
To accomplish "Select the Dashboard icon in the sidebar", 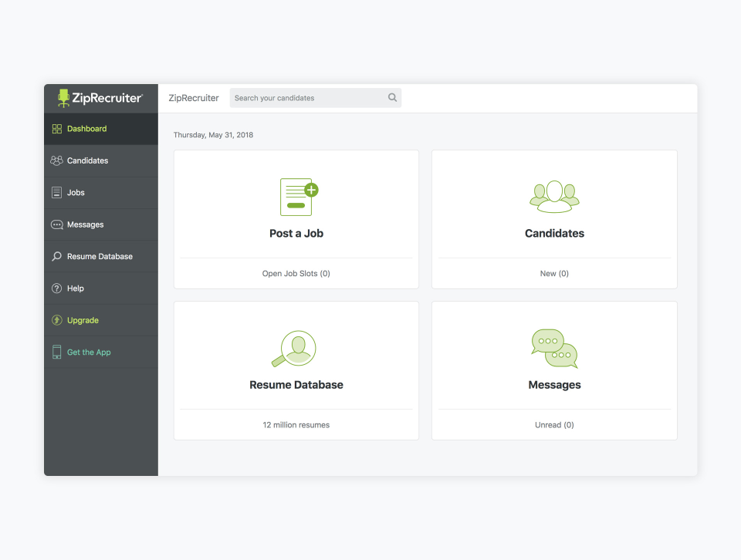I will 56,129.
